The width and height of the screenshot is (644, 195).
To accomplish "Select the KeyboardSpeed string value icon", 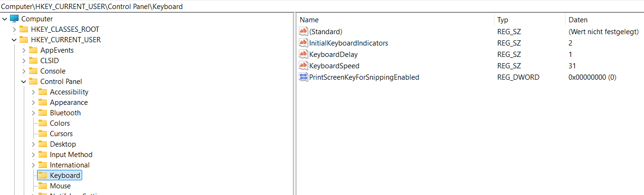I will [x=303, y=65].
